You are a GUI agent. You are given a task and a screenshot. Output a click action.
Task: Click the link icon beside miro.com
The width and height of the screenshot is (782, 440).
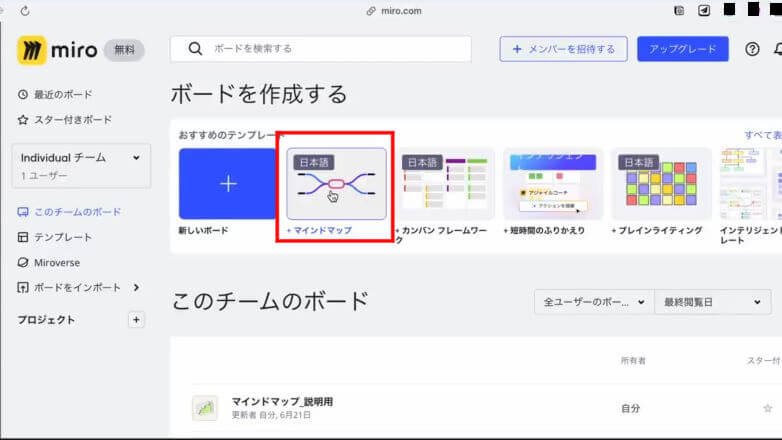371,10
